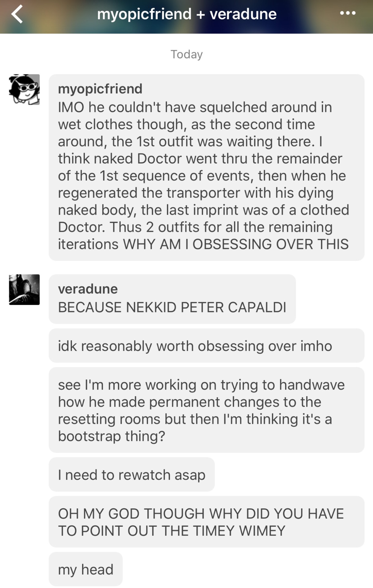Open the three-dot options menu

pyautogui.click(x=348, y=13)
